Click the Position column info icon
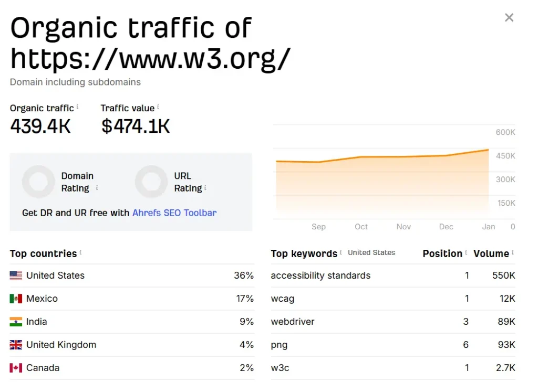This screenshot has height=392, width=538. [x=467, y=252]
